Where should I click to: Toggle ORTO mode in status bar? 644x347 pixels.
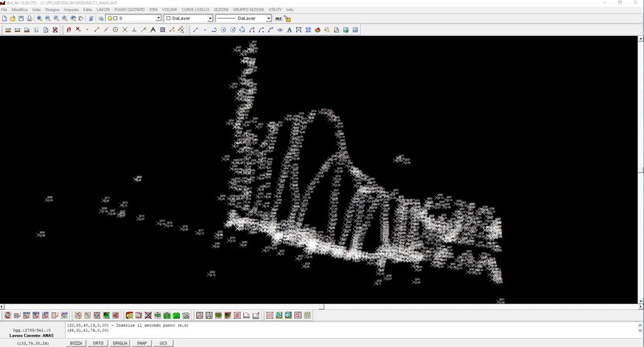(98, 343)
